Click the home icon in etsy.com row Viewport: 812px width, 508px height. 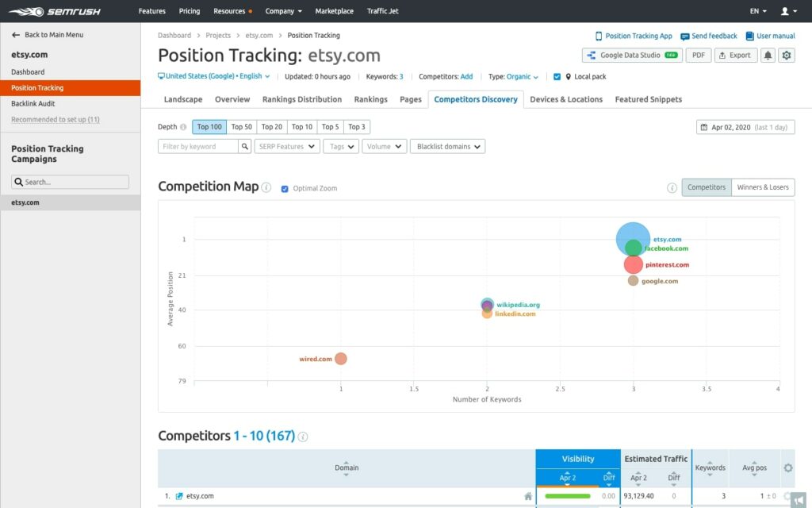click(x=527, y=496)
